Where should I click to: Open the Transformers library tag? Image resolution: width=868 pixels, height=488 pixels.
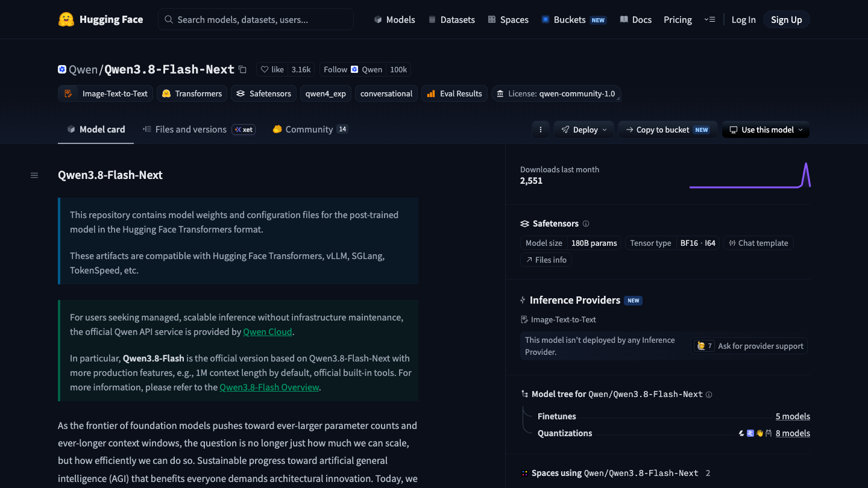pos(192,93)
